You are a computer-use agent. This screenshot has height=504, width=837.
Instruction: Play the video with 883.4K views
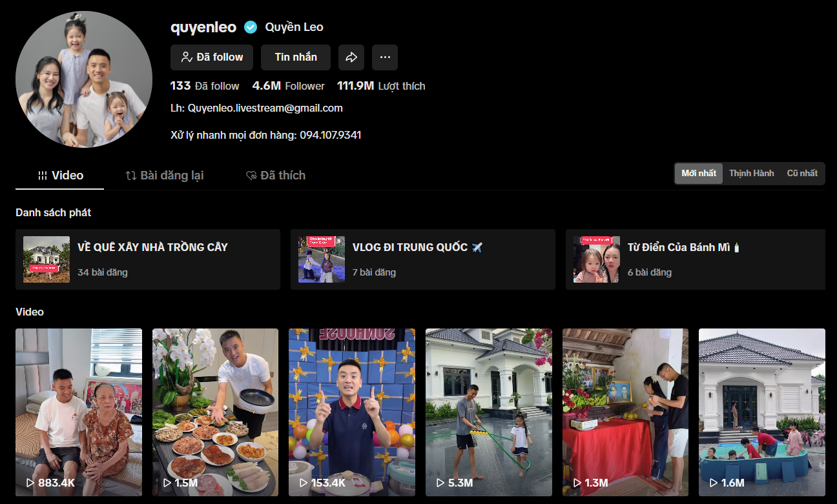click(x=79, y=412)
